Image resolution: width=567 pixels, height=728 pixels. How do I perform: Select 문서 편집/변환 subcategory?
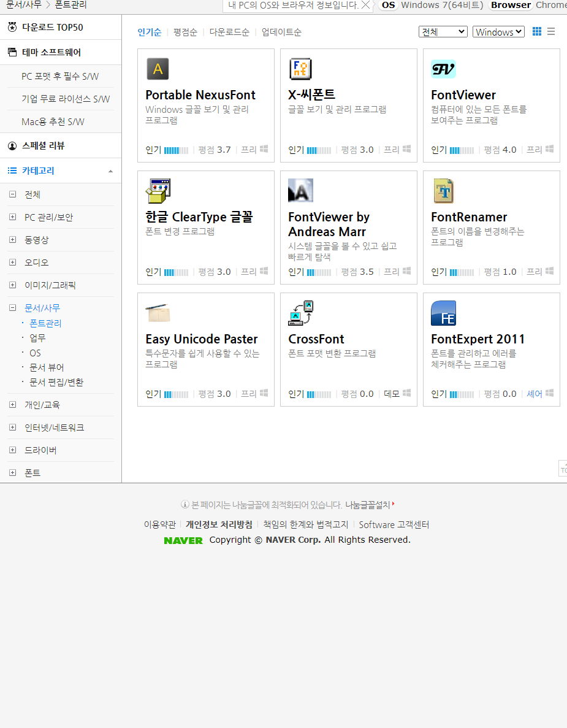click(x=56, y=383)
